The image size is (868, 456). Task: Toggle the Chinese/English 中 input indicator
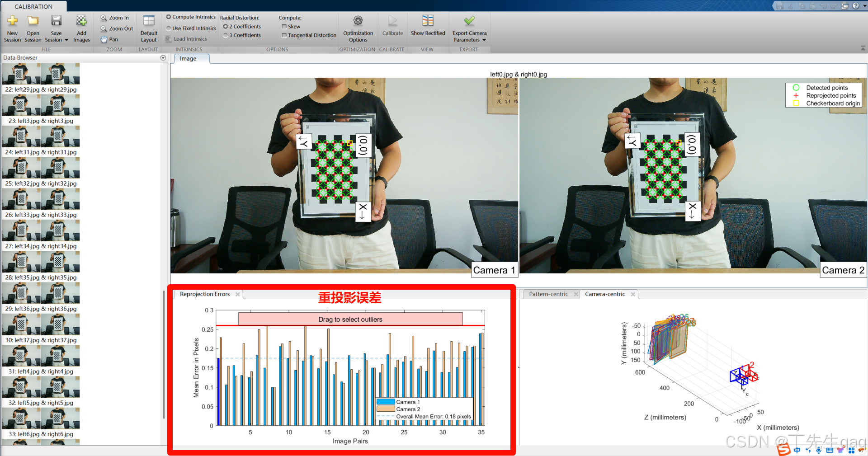tap(797, 450)
